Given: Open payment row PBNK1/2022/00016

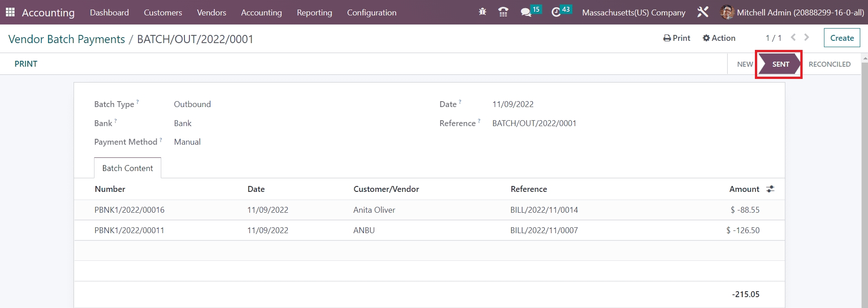Looking at the screenshot, I should [129, 210].
